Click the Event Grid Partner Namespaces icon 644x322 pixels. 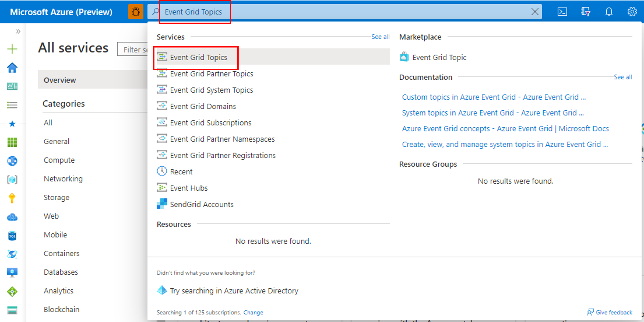[x=162, y=139]
